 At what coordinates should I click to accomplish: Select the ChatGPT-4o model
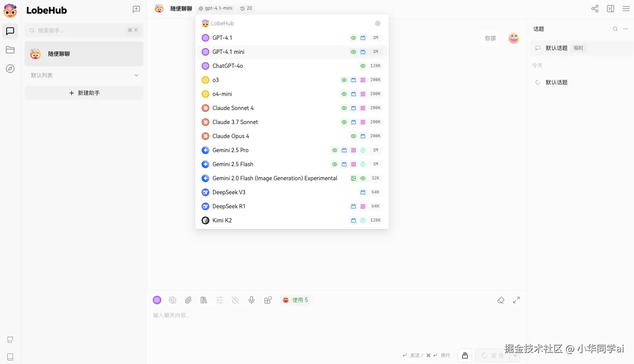(292, 66)
